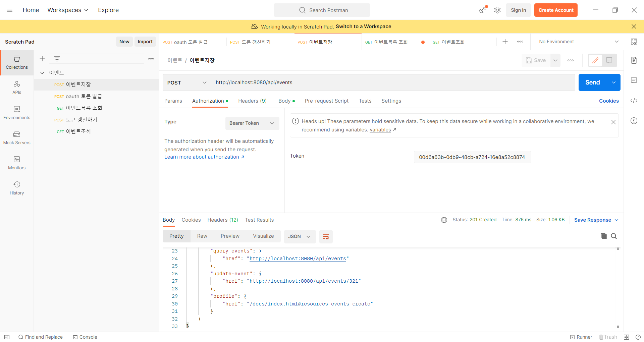The height and width of the screenshot is (342, 644).
Task: Open the HTTP method POST dropdown
Action: click(187, 82)
